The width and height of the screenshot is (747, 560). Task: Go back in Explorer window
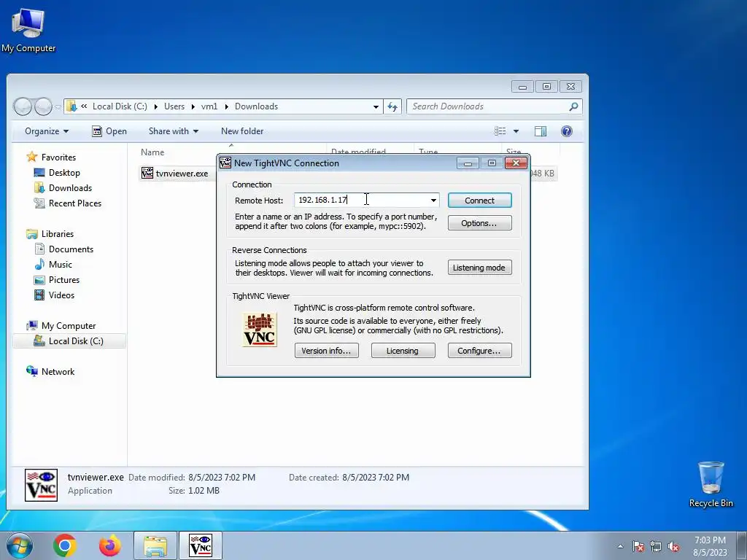pos(23,106)
